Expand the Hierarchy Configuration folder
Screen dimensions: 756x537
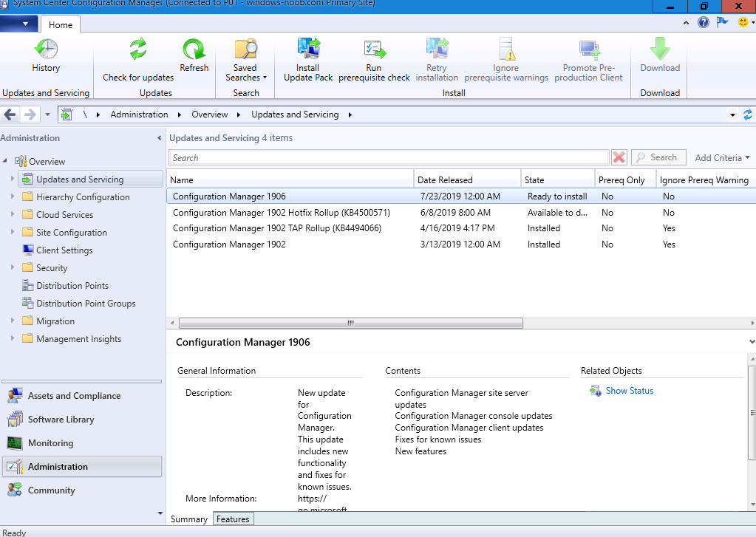tap(13, 196)
